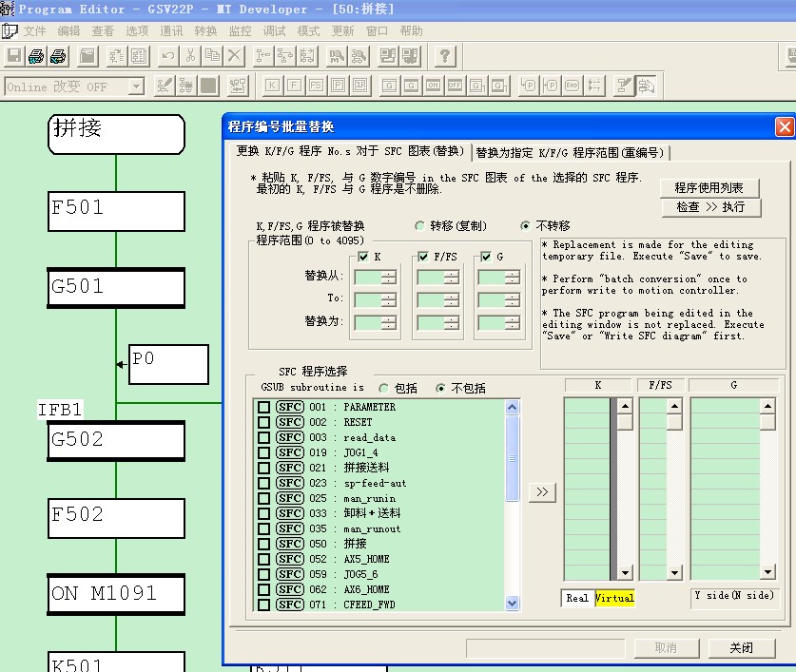
Task: Click the END step toolbar icon
Action: [x=573, y=86]
